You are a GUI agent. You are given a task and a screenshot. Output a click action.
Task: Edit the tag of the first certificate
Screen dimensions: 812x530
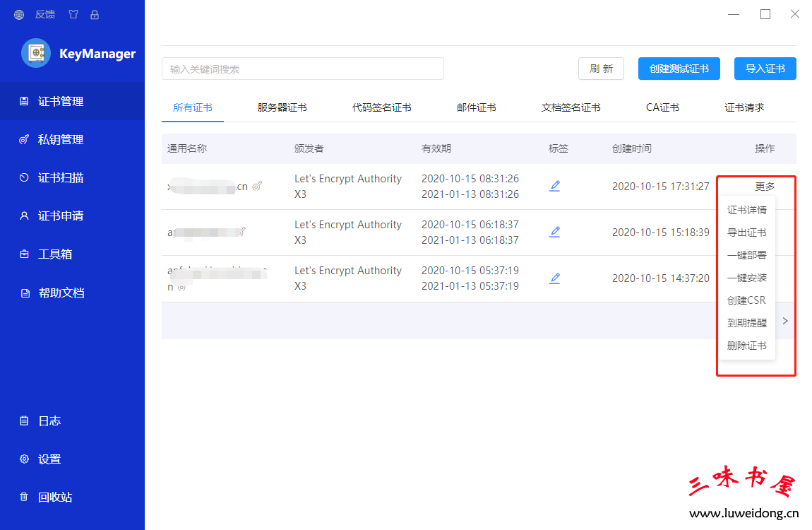(x=555, y=186)
